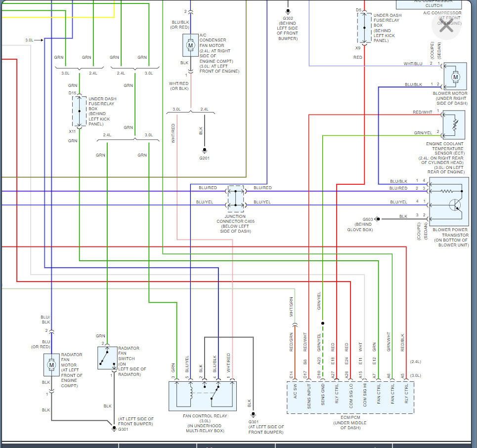Click the 'G302' ground label
Screen dimensions: 477x448
(x=288, y=18)
